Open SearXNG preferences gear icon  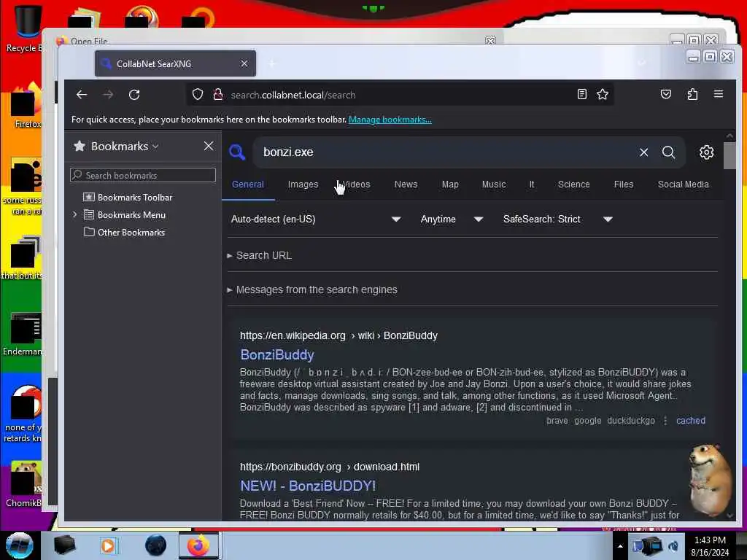(x=706, y=152)
